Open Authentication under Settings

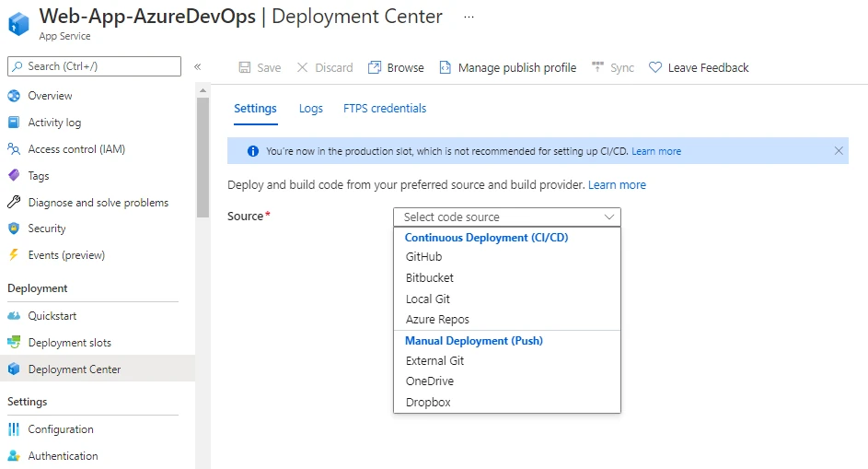[x=64, y=456]
